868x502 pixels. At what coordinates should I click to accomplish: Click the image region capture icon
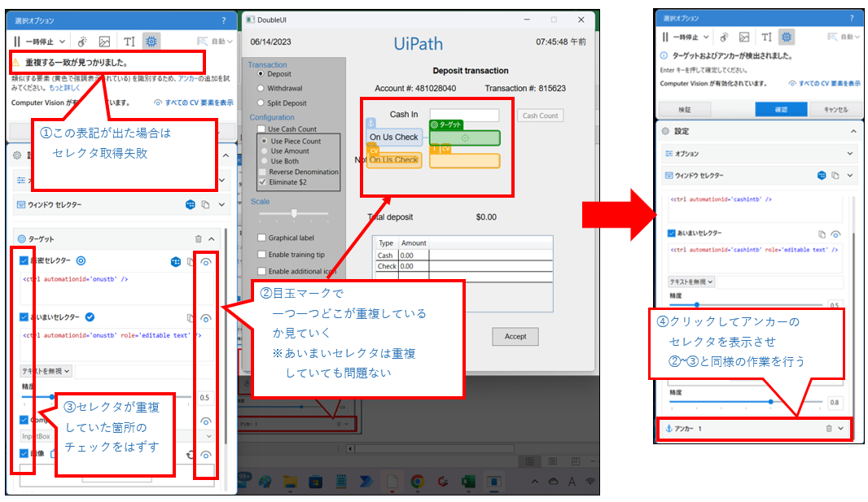coord(104,40)
